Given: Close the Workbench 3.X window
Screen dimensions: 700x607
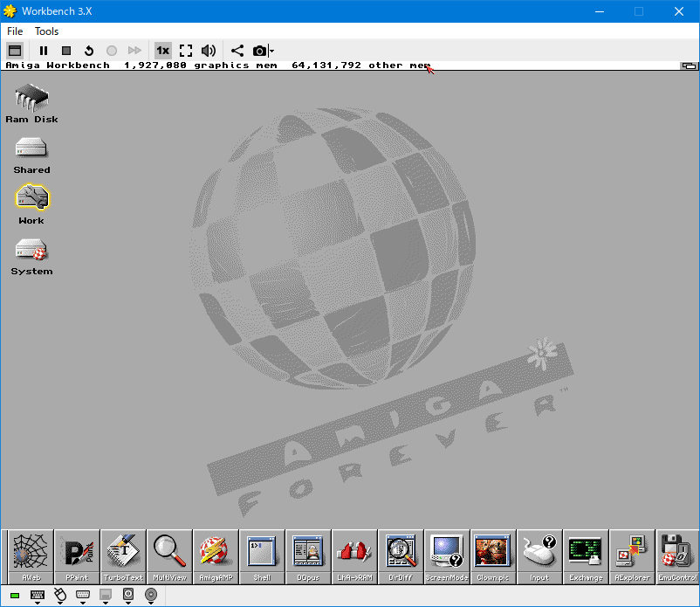Looking at the screenshot, I should tap(679, 11).
